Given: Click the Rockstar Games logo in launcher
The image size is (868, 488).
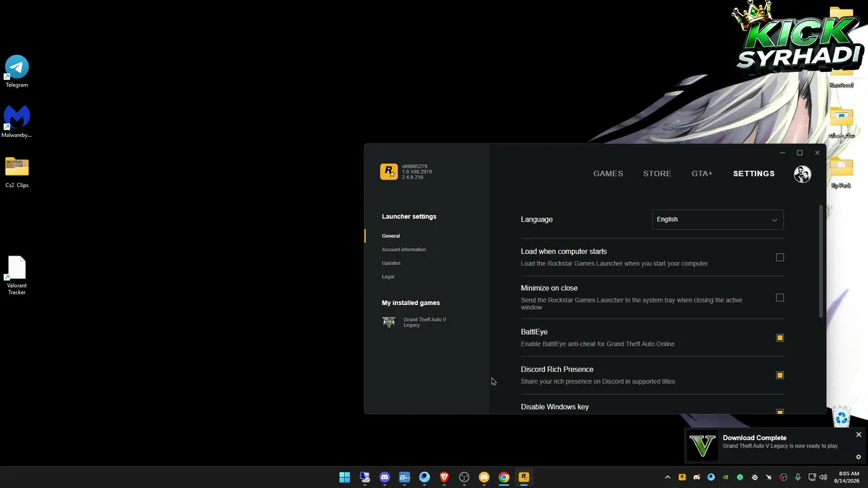Looking at the screenshot, I should [x=389, y=172].
